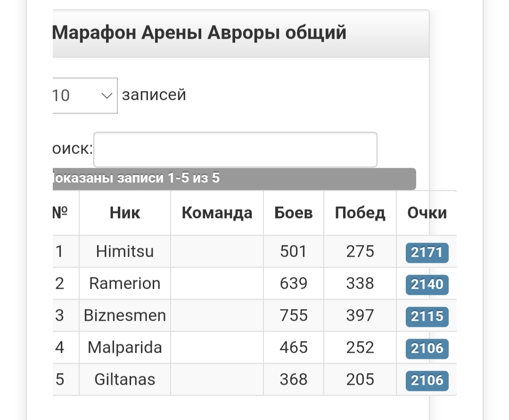The image size is (509, 420).
Task: Click the player name Malparida
Action: [125, 347]
